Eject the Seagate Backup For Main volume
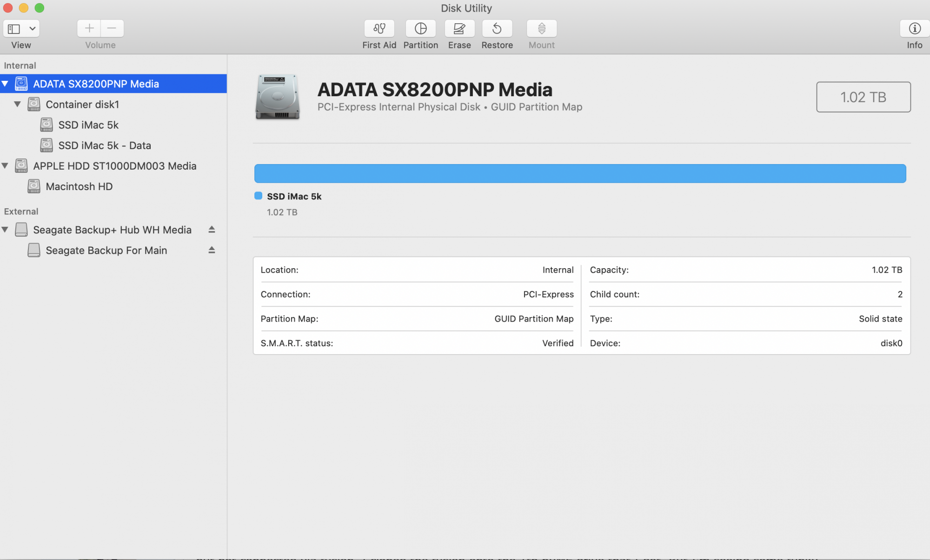This screenshot has width=930, height=560. 212,250
